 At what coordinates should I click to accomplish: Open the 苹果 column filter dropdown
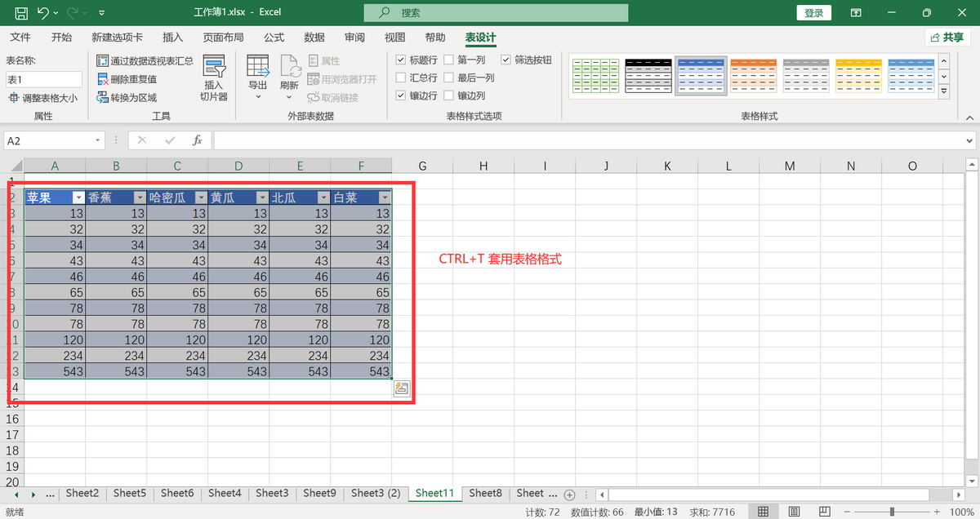78,197
